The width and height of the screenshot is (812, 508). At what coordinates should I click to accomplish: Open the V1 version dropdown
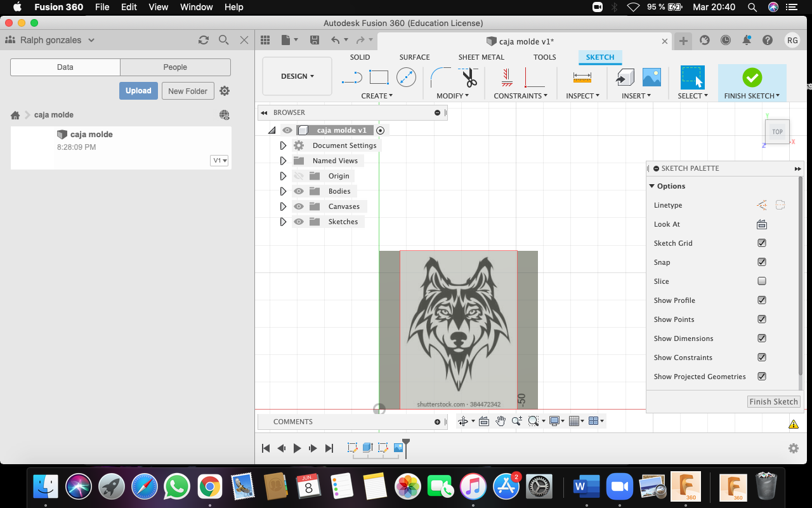pyautogui.click(x=219, y=161)
